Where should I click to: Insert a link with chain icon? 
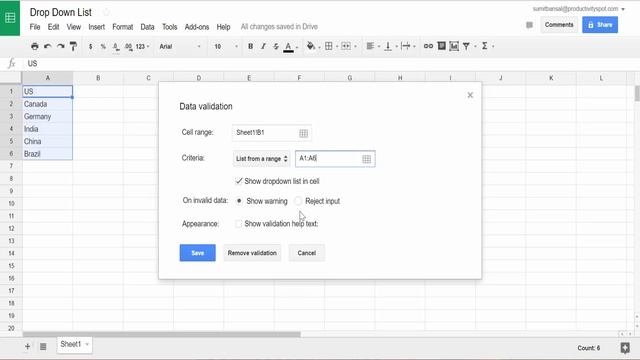click(428, 46)
